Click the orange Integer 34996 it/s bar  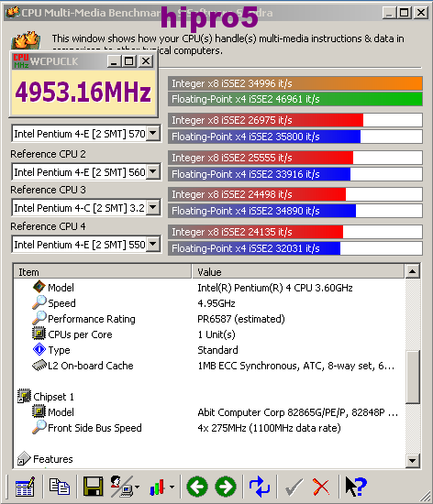pos(295,83)
